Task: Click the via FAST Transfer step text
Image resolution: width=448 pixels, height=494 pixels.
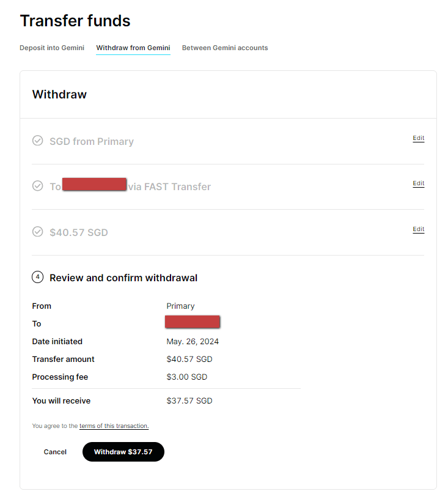Action: [x=169, y=186]
